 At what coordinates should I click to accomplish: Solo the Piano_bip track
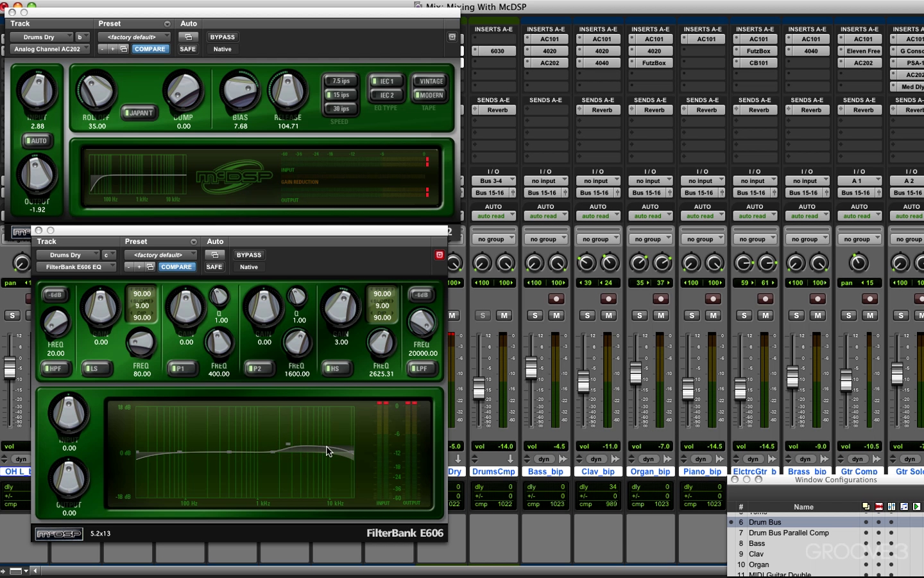pos(692,315)
